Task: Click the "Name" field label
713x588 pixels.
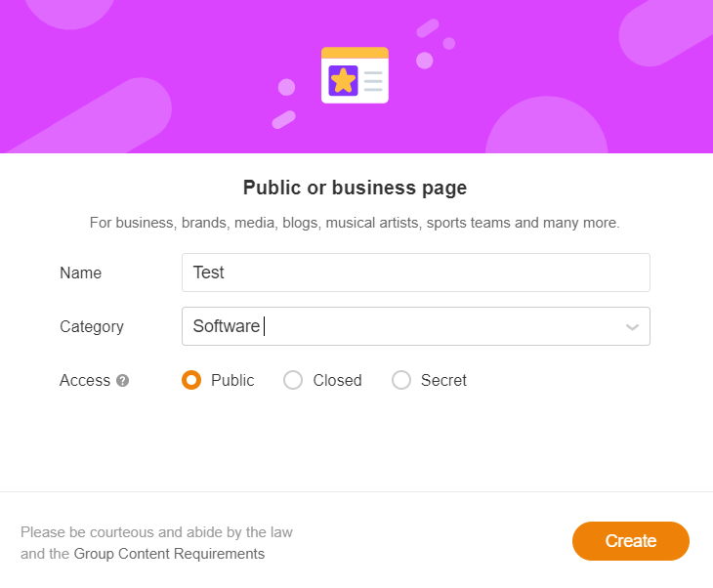Action: point(80,273)
